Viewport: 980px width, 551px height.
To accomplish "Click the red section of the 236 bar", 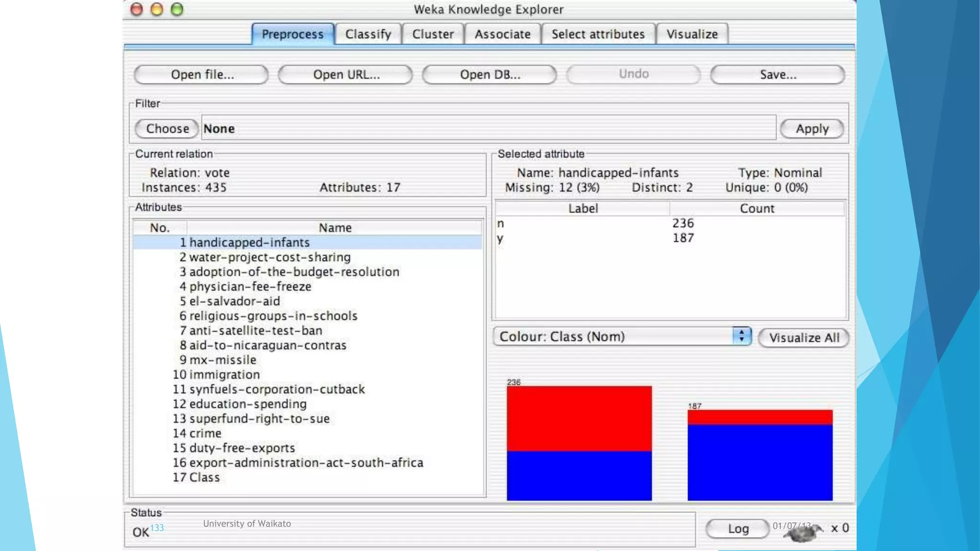I will 579,418.
